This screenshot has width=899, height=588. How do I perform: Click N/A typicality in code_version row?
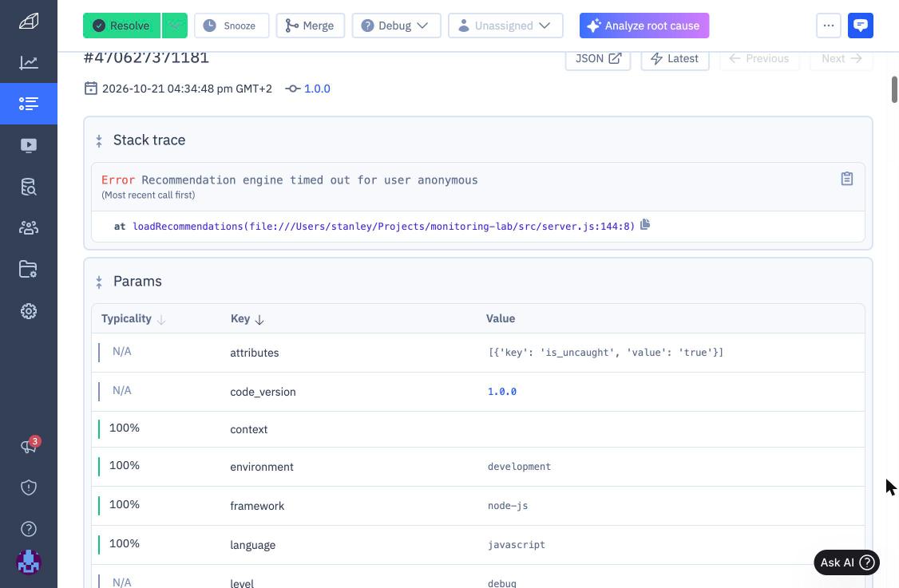tap(121, 390)
